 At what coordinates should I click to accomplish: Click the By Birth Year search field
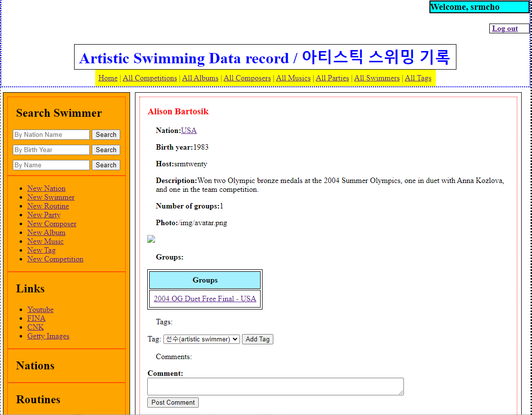tap(51, 150)
